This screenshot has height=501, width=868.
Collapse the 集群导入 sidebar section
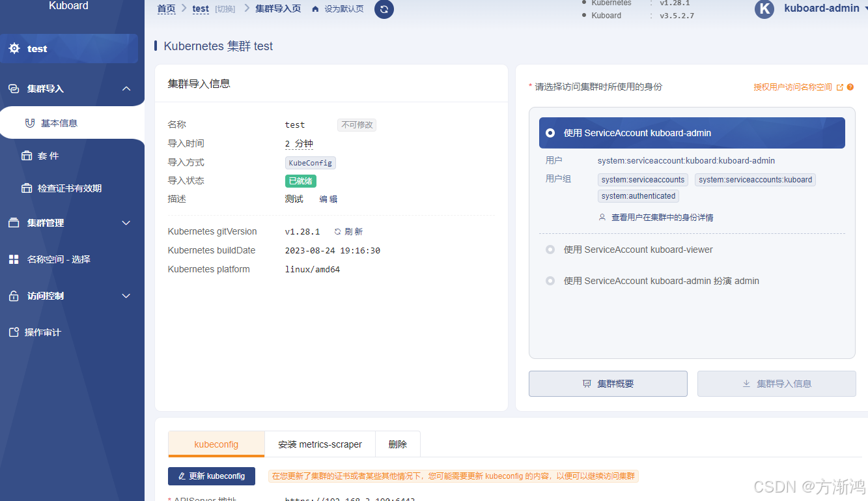[126, 89]
